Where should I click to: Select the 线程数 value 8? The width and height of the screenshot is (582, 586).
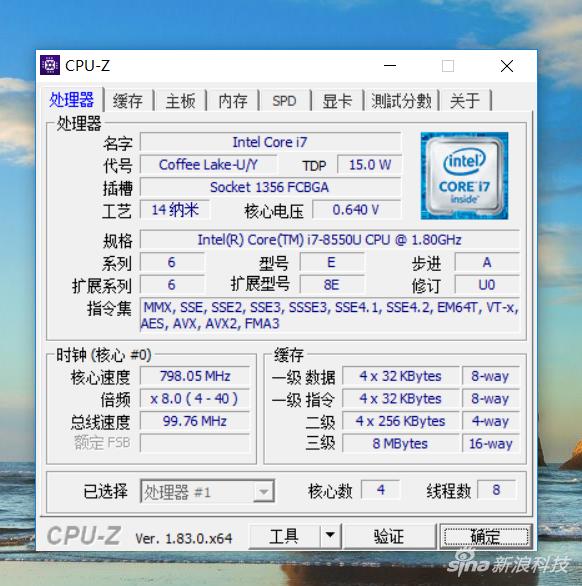tap(496, 490)
